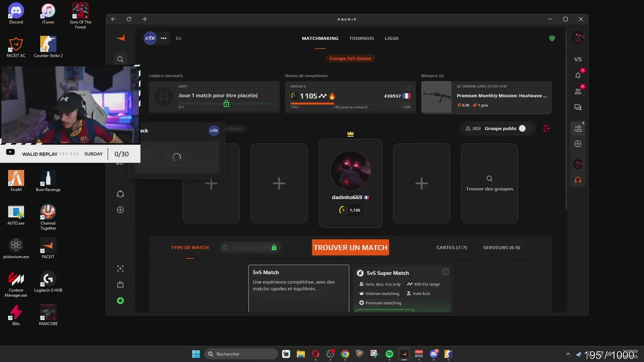Open the Windows Start menu

click(196, 354)
